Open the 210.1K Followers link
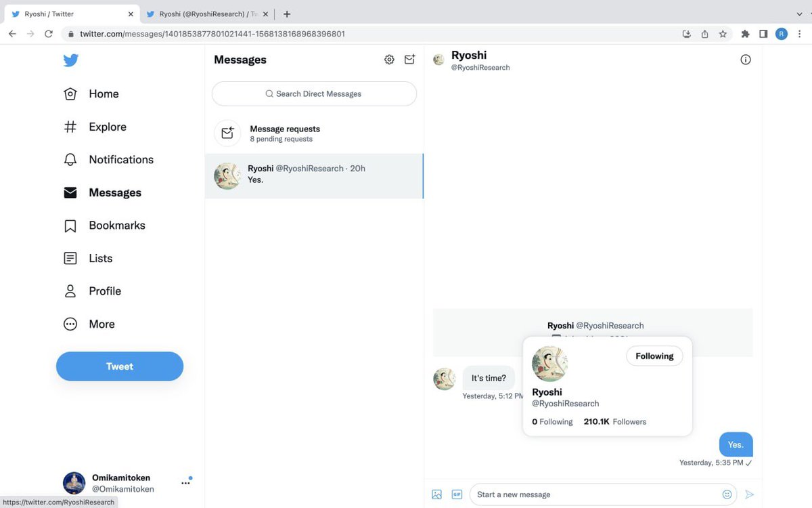 pos(615,422)
